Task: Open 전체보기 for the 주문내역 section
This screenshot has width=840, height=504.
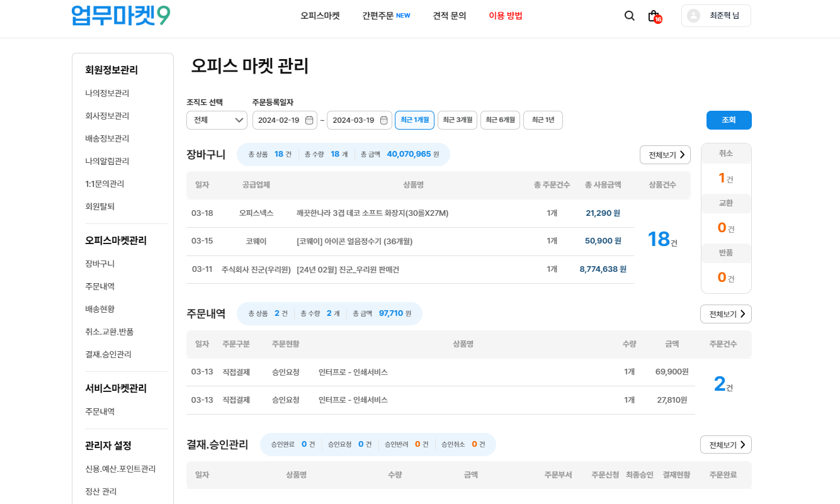Action: [x=725, y=314]
